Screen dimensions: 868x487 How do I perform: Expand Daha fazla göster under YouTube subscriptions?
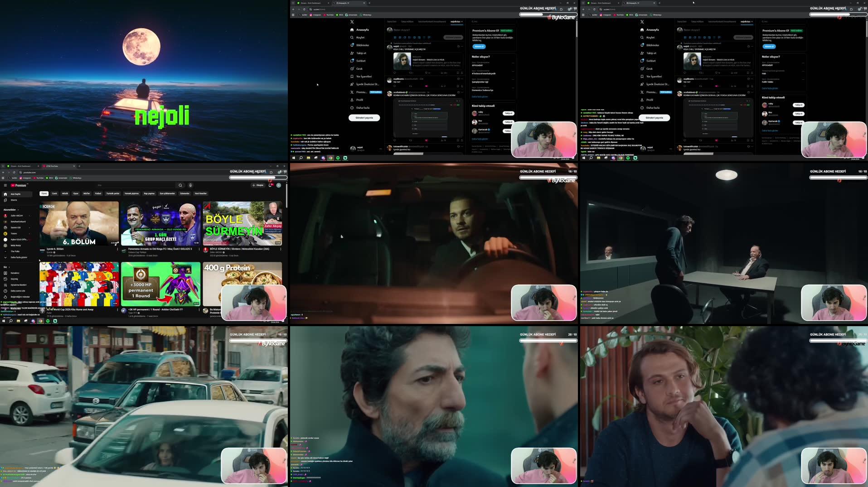(x=17, y=257)
